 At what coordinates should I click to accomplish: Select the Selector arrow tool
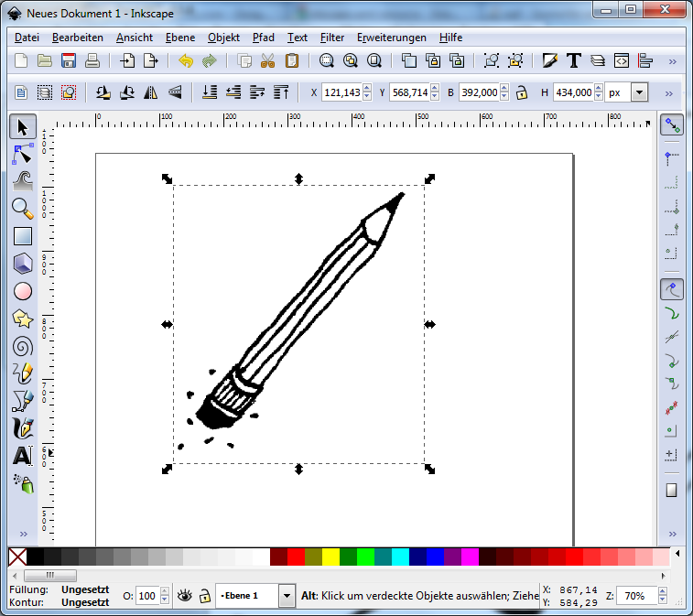pyautogui.click(x=23, y=127)
